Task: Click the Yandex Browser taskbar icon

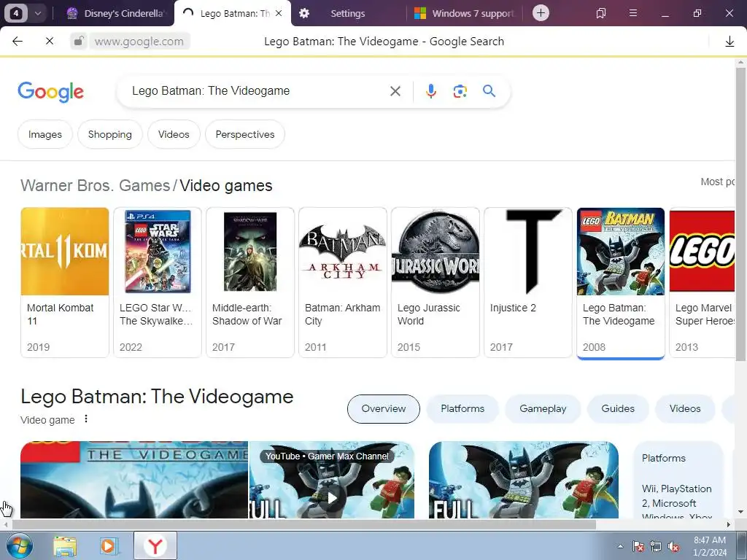Action: [x=155, y=545]
